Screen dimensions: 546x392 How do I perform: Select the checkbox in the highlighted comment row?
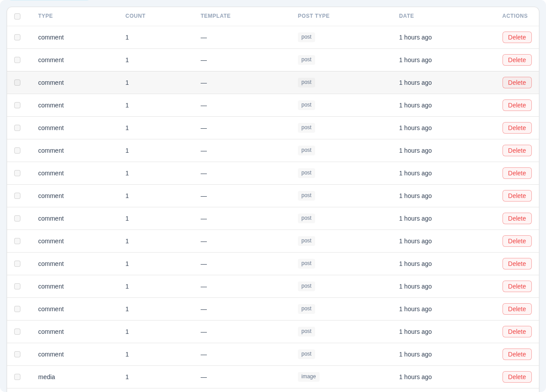click(x=17, y=83)
